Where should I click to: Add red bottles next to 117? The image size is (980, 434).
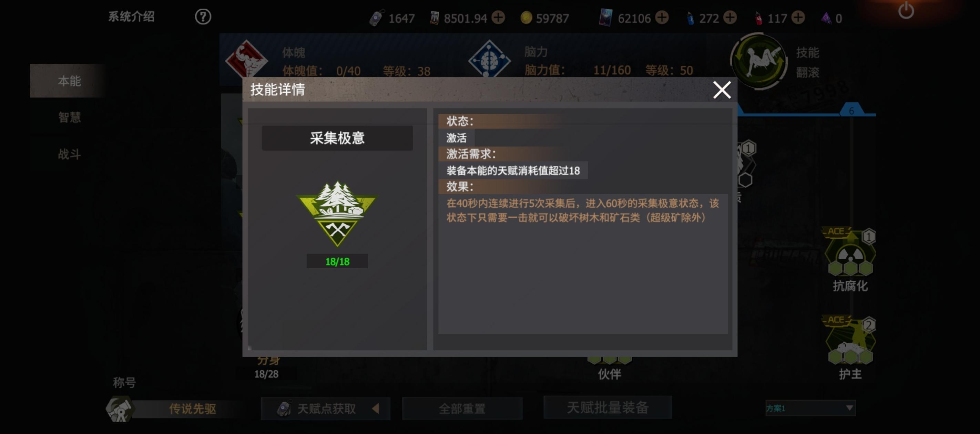point(798,18)
